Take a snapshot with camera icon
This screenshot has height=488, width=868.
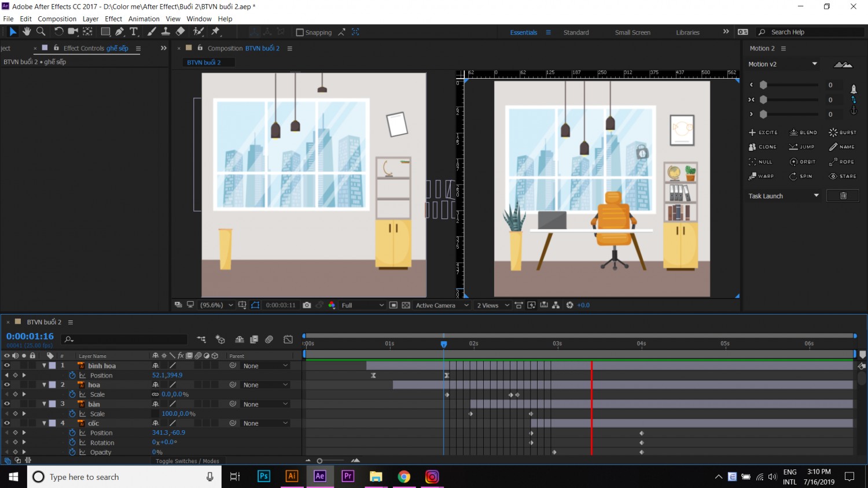pos(307,305)
